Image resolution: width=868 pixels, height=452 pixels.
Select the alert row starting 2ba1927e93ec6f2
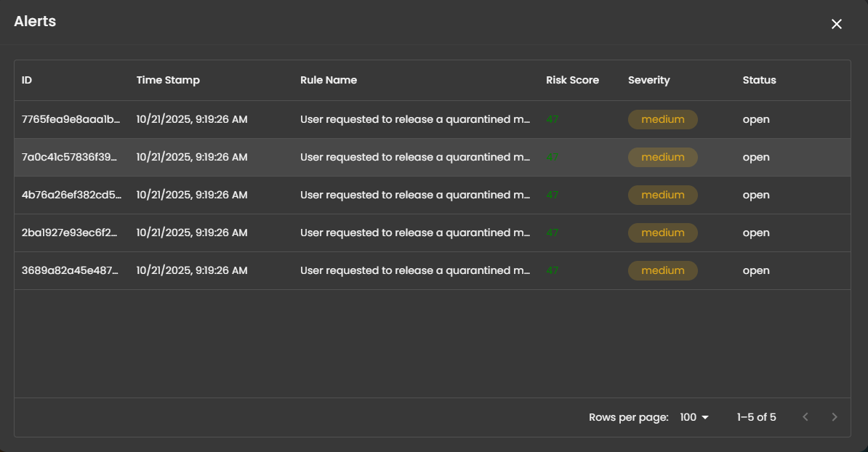71,233
